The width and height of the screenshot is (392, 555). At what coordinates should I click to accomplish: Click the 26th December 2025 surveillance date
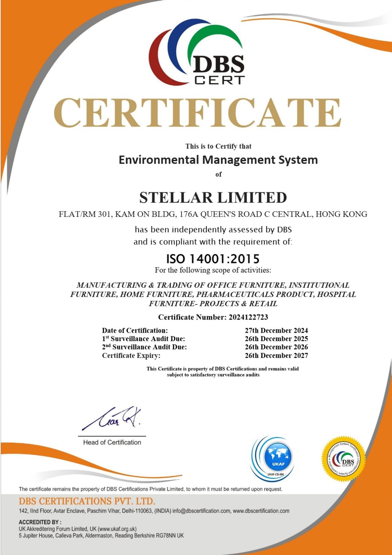[x=276, y=339]
